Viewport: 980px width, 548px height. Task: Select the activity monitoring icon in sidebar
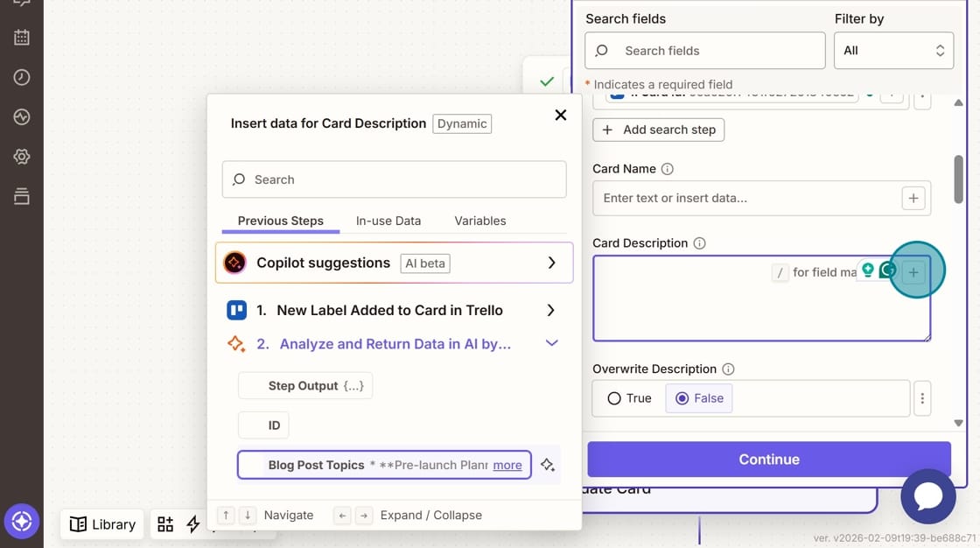coord(21,116)
